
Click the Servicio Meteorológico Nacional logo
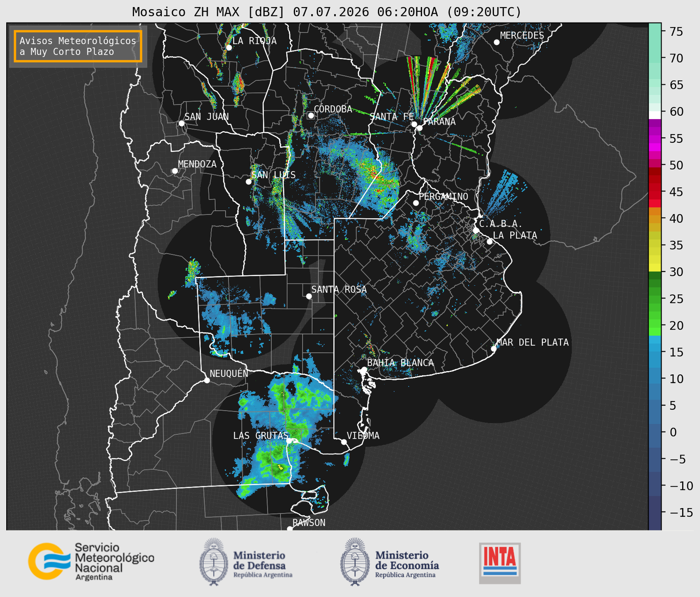click(91, 561)
